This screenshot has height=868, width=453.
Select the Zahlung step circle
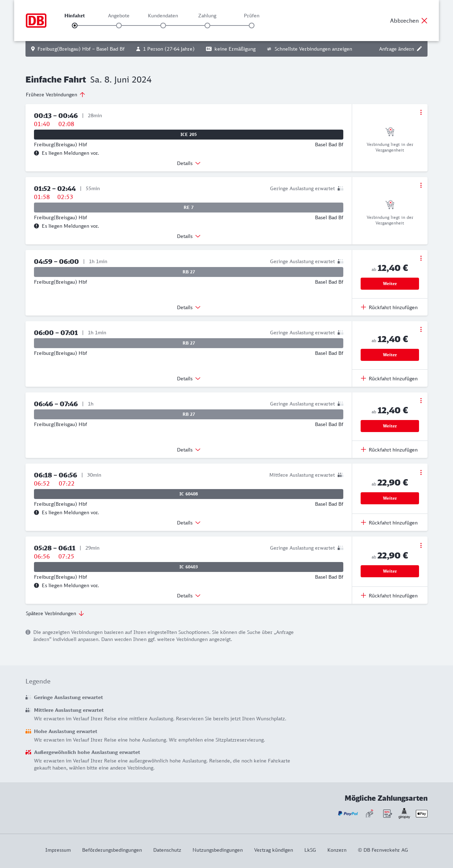207,25
